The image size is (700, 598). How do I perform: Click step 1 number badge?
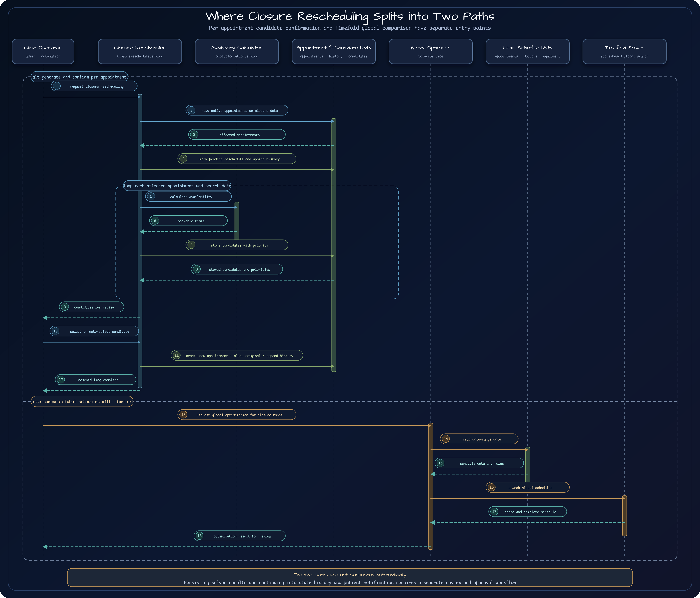pyautogui.click(x=57, y=86)
